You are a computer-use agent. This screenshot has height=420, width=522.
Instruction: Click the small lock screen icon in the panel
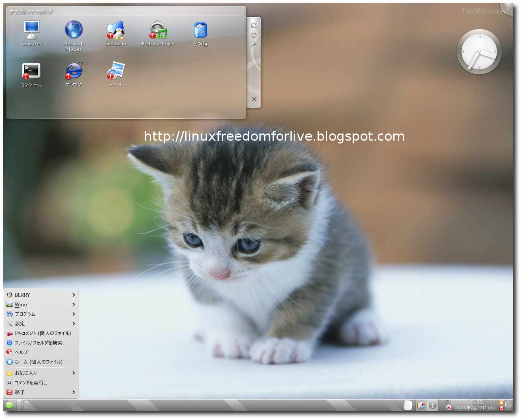coord(501,402)
